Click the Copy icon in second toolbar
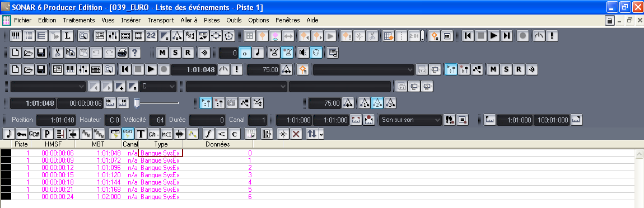 click(70, 53)
